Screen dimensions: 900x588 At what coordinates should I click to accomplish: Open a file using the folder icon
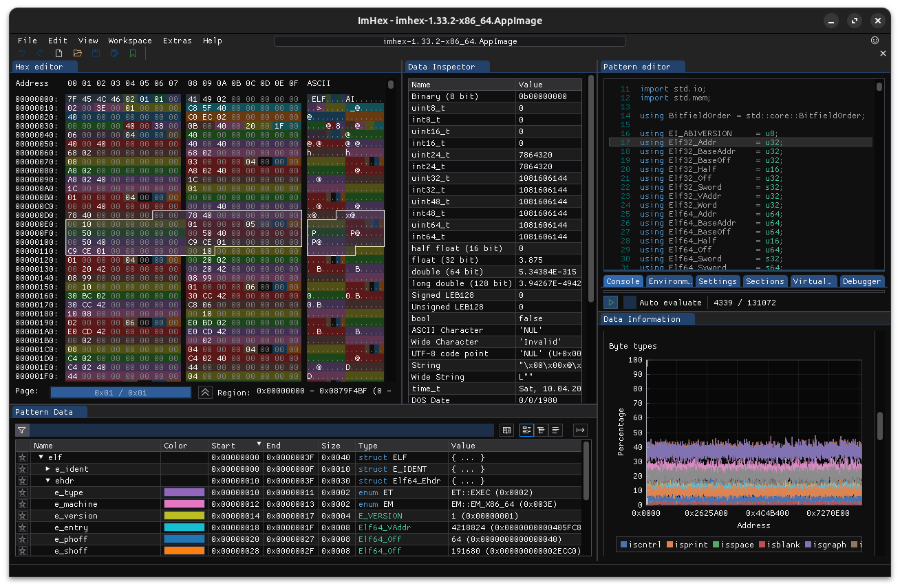point(78,53)
